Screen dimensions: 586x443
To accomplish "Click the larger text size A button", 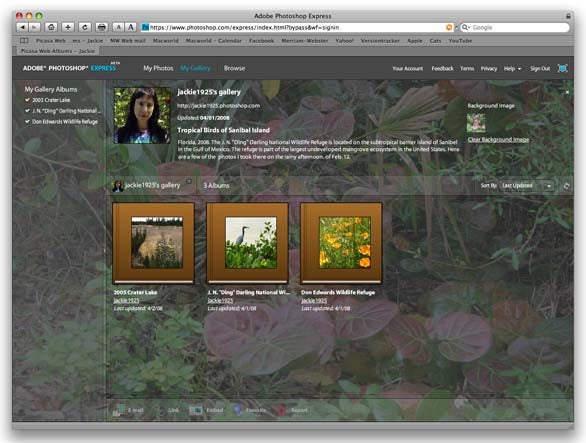I will click(130, 27).
